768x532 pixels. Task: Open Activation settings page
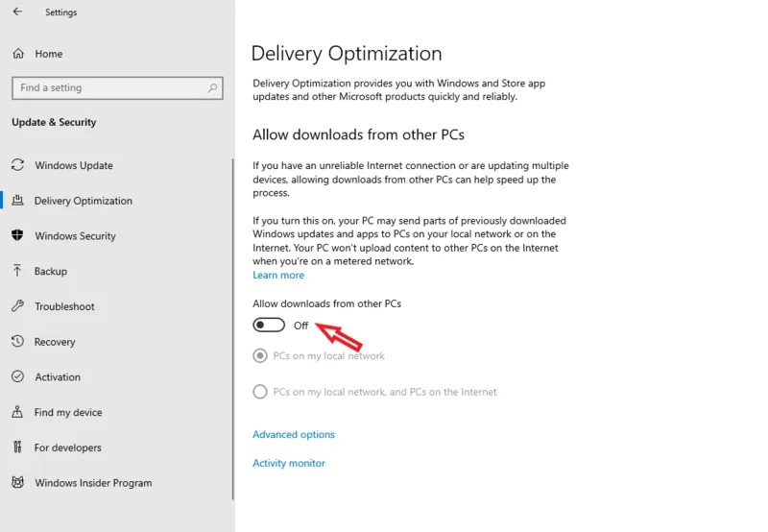[58, 377]
